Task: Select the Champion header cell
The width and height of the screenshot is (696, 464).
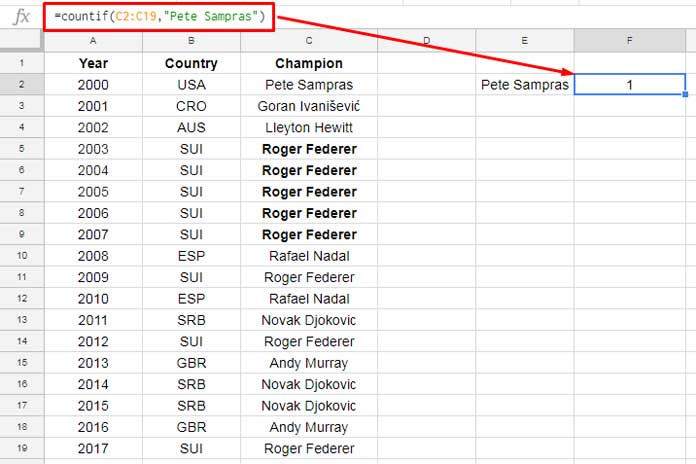Action: point(309,63)
